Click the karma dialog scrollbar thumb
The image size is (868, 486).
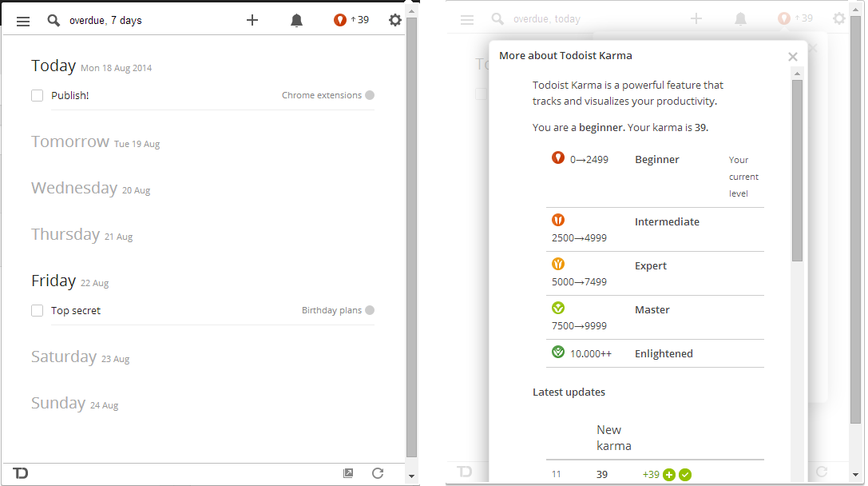coord(797,171)
